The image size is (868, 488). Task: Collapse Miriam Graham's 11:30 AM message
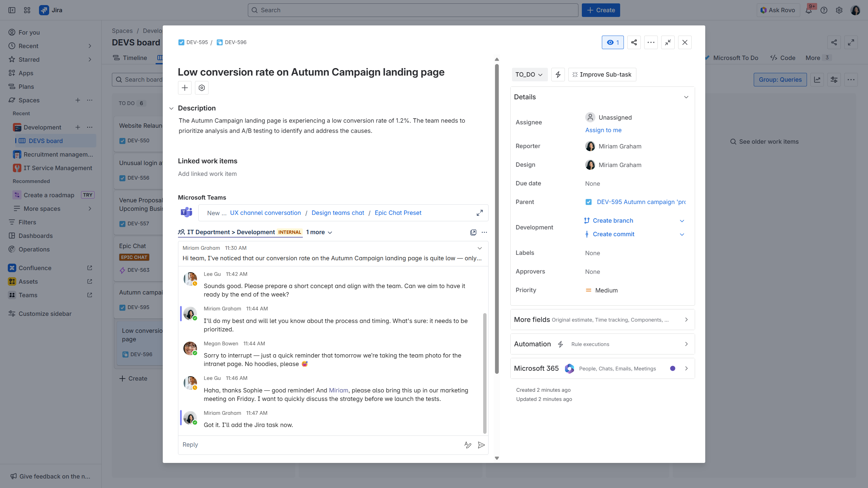[479, 248]
